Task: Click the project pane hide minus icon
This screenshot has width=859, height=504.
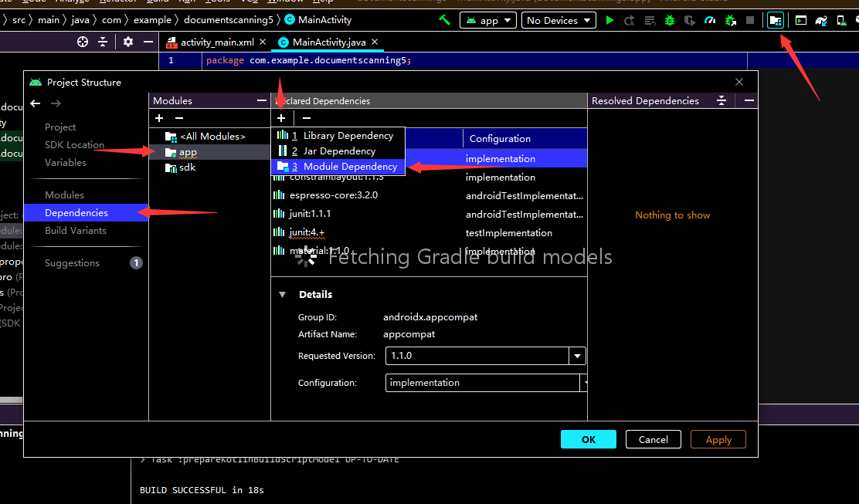Action: [148, 42]
